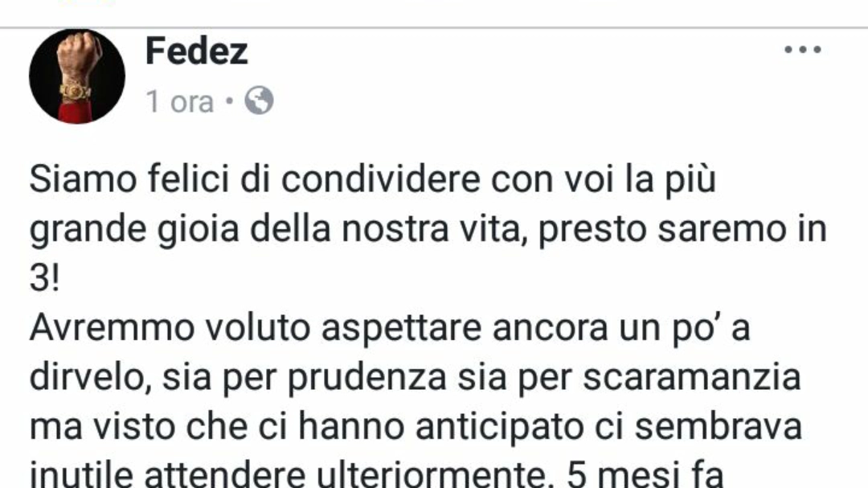The image size is (868, 488).
Task: Click the word 'Siamo' starting the post
Action: [83, 179]
